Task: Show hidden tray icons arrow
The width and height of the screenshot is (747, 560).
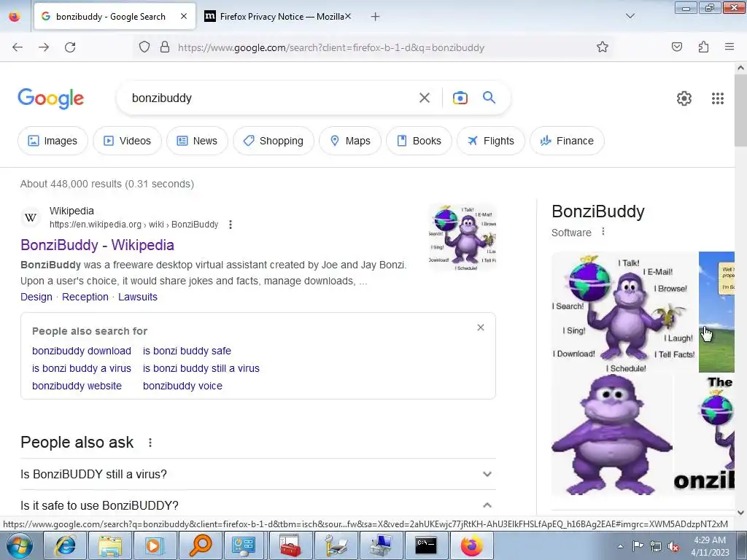Action: 620,546
